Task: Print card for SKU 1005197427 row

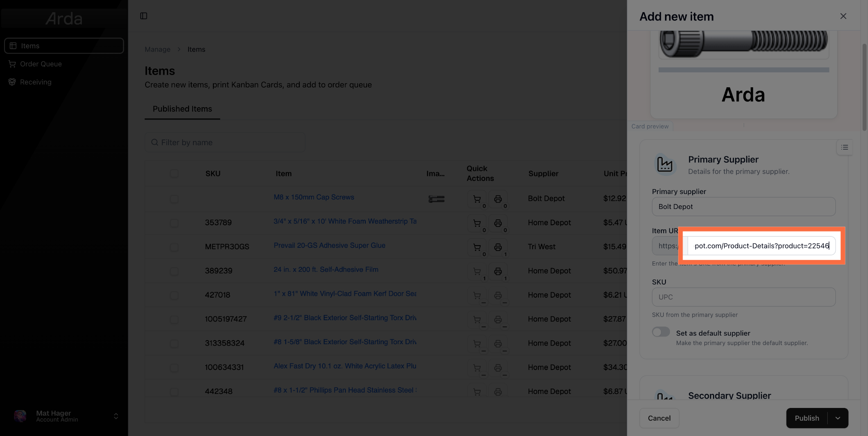Action: tap(498, 320)
